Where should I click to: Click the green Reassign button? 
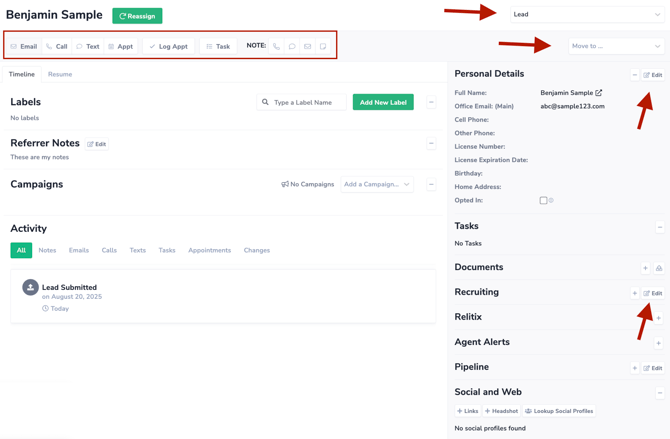(137, 16)
